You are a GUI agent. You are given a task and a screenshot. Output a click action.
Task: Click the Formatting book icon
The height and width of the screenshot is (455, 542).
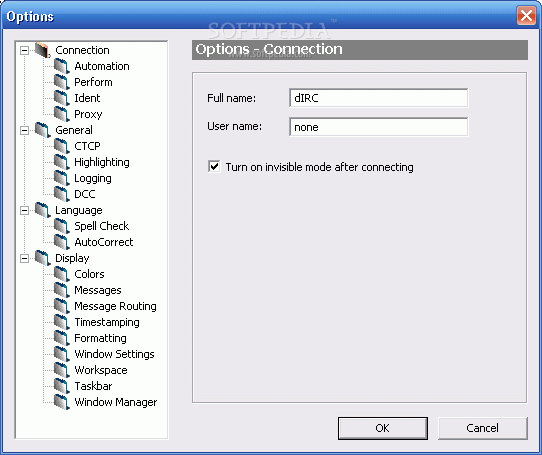pyautogui.click(x=62, y=338)
